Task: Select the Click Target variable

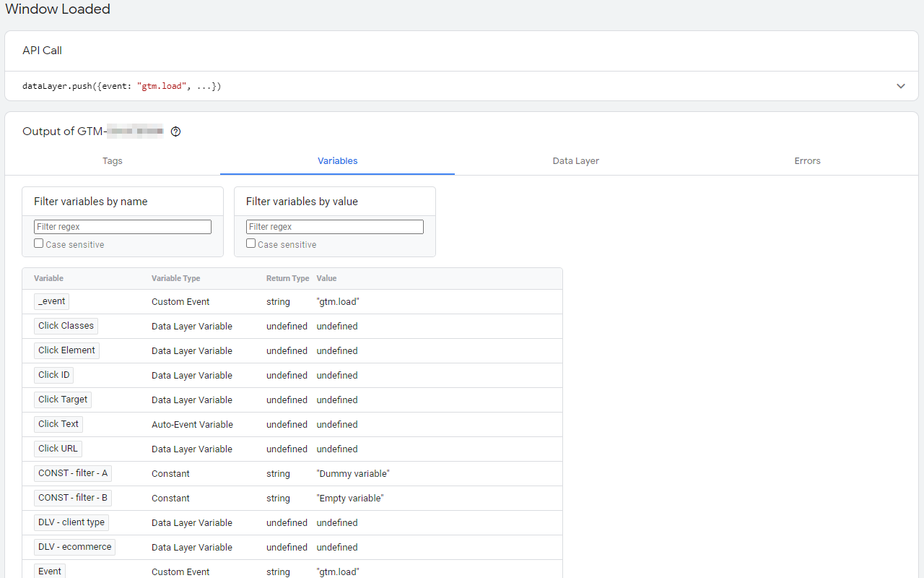Action: tap(62, 400)
